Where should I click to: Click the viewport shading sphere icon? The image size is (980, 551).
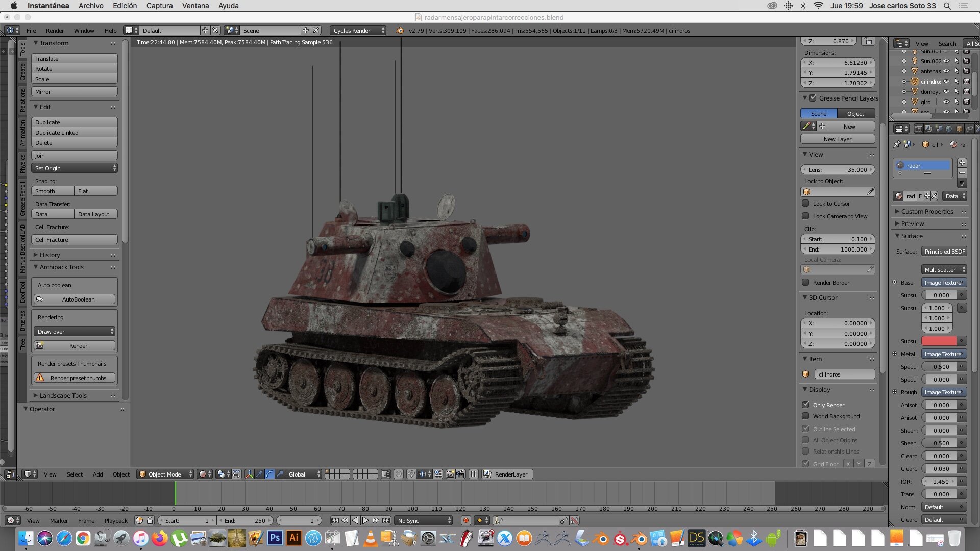coord(205,474)
